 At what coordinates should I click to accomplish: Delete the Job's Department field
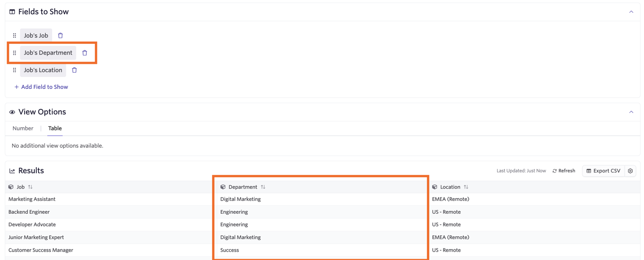(x=85, y=53)
